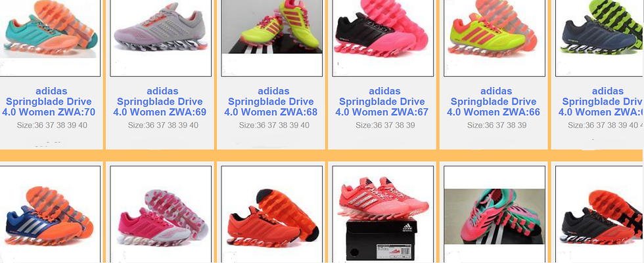This screenshot has height=263, width=644.
Task: Open the teal and orange ZWA:70 shoe image
Action: click(x=50, y=38)
